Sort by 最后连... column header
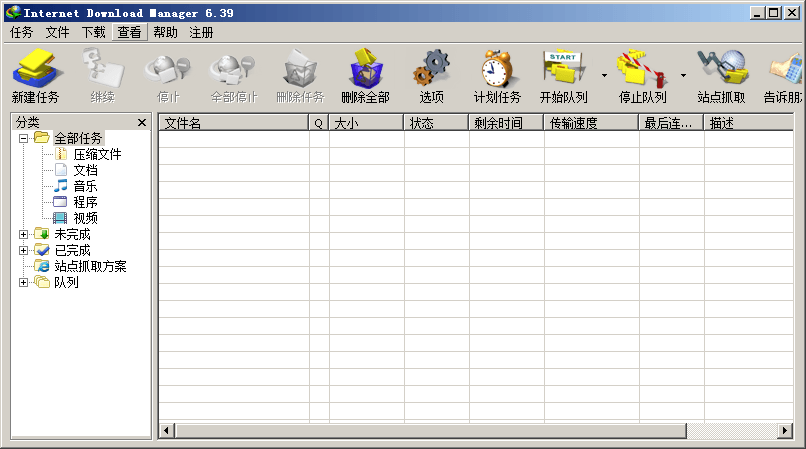The image size is (806, 449). coord(671,123)
